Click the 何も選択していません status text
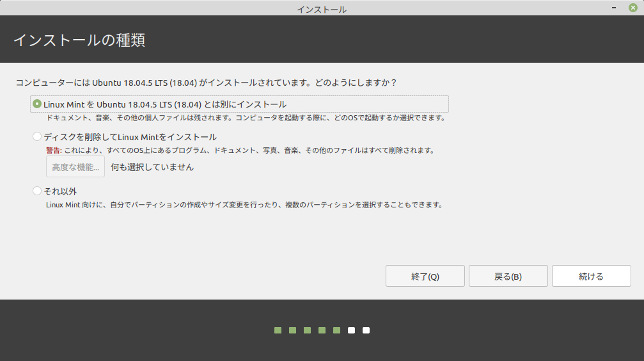644x361 pixels. point(152,167)
